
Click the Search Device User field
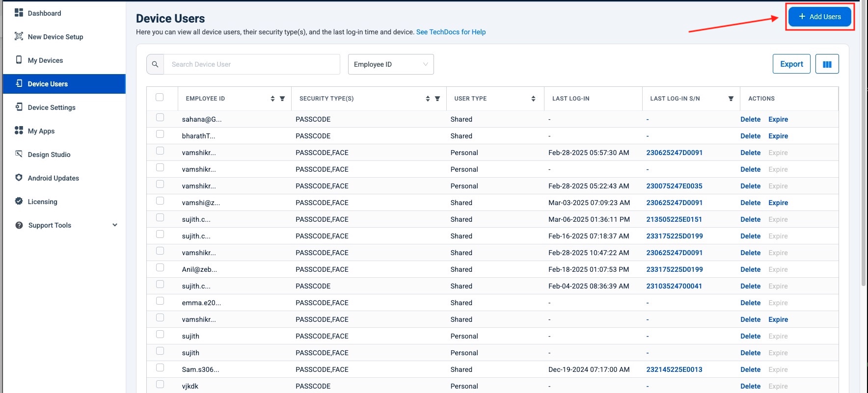click(251, 64)
